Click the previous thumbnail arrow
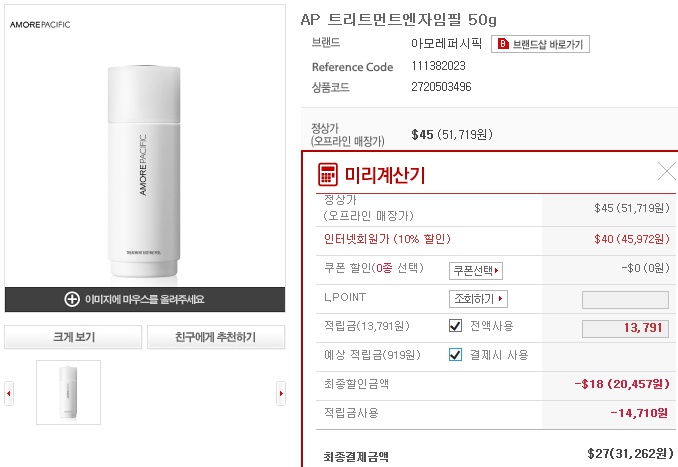Image resolution: width=678 pixels, height=467 pixels. 9,394
